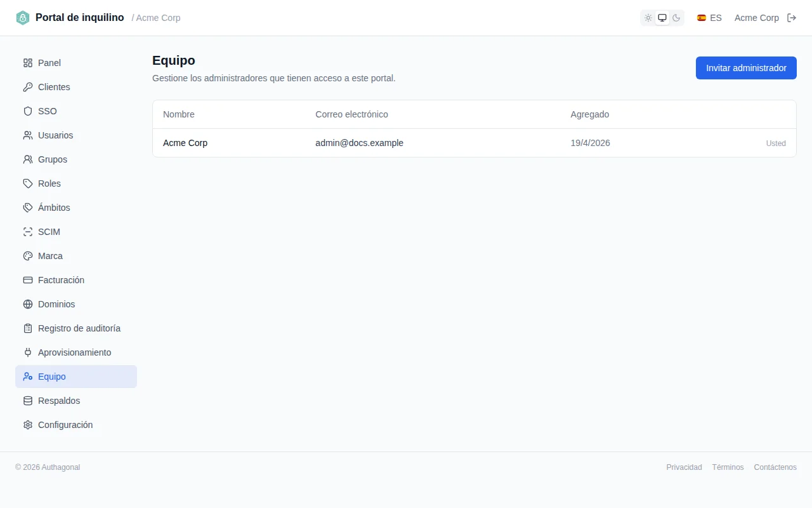Switch to light theme with sun icon
This screenshot has height=508, width=812.
(648, 18)
